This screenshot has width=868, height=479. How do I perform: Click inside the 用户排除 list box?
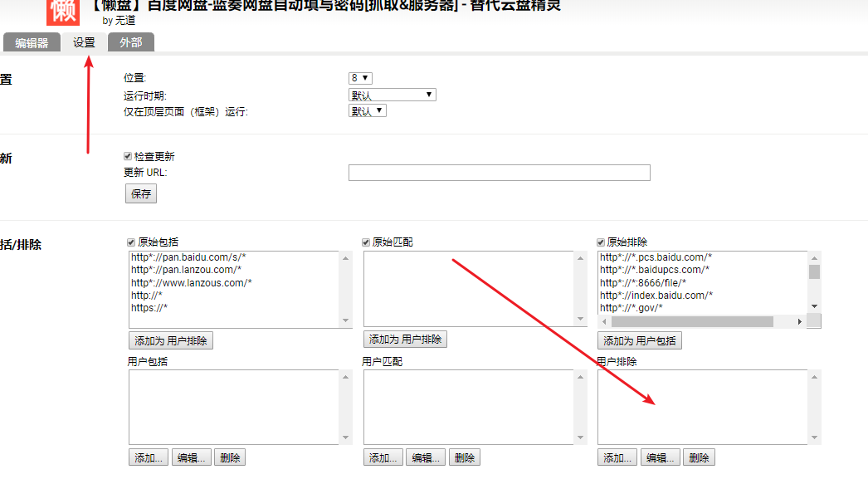click(703, 407)
